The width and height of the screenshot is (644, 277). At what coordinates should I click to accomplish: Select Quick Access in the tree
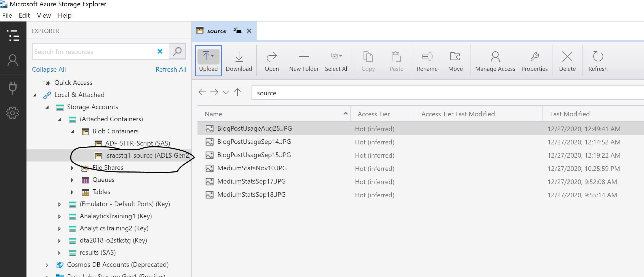click(x=73, y=83)
